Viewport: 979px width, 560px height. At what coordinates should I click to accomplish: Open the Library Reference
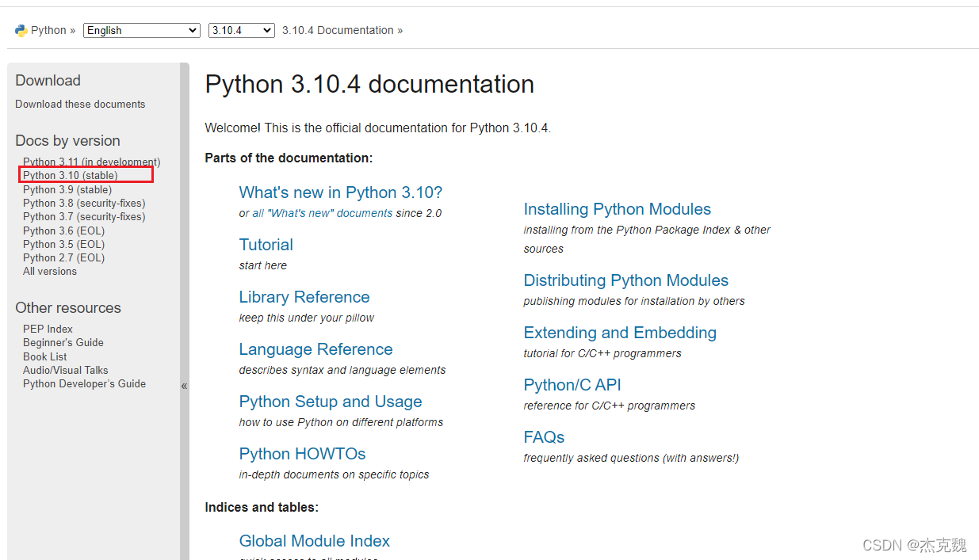pyautogui.click(x=304, y=297)
